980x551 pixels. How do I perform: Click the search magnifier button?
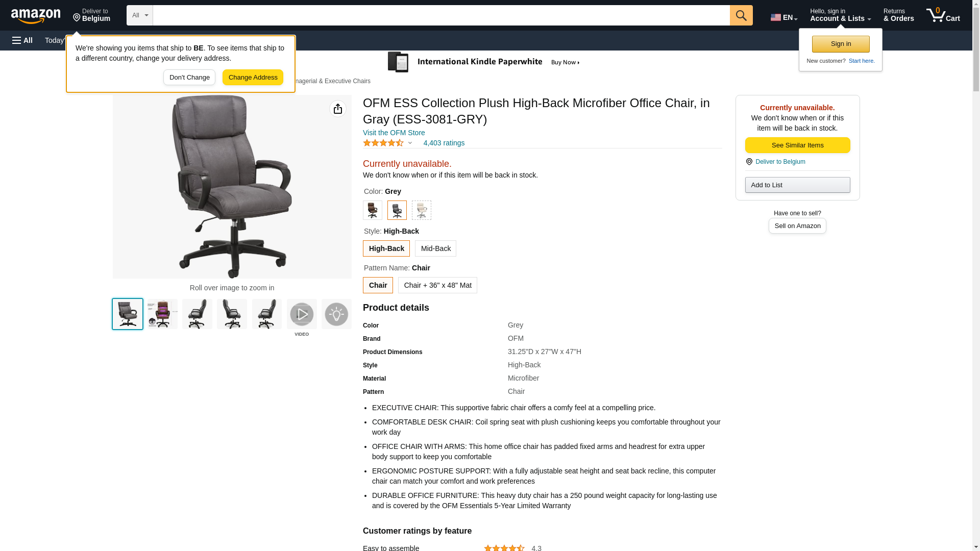pyautogui.click(x=741, y=15)
